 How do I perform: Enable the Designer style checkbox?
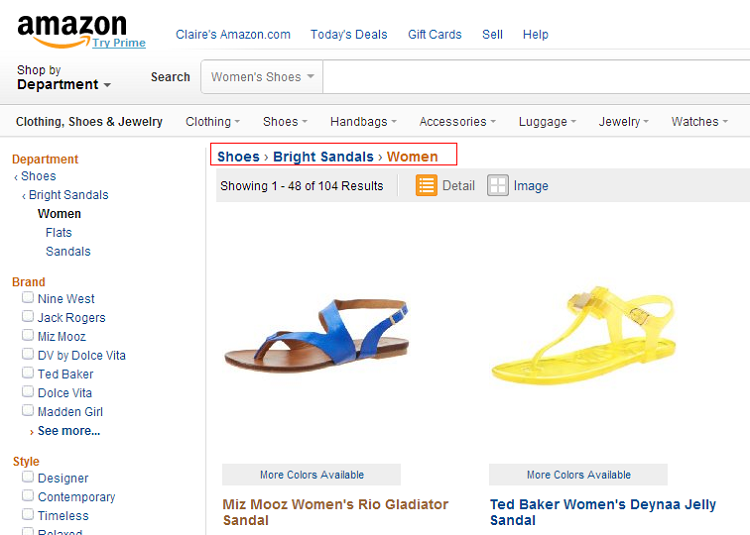pos(28,477)
